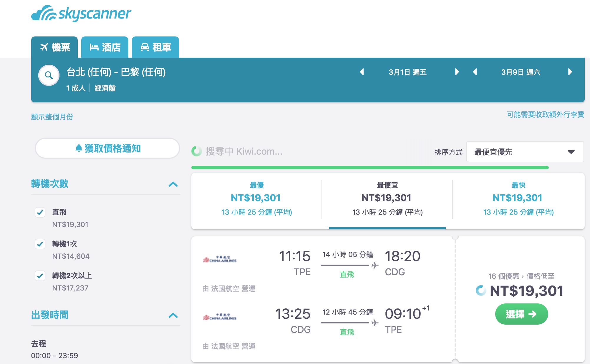
Task: Click the 台北 (任何) - 巴黎 (任何) route text
Action: tap(116, 72)
